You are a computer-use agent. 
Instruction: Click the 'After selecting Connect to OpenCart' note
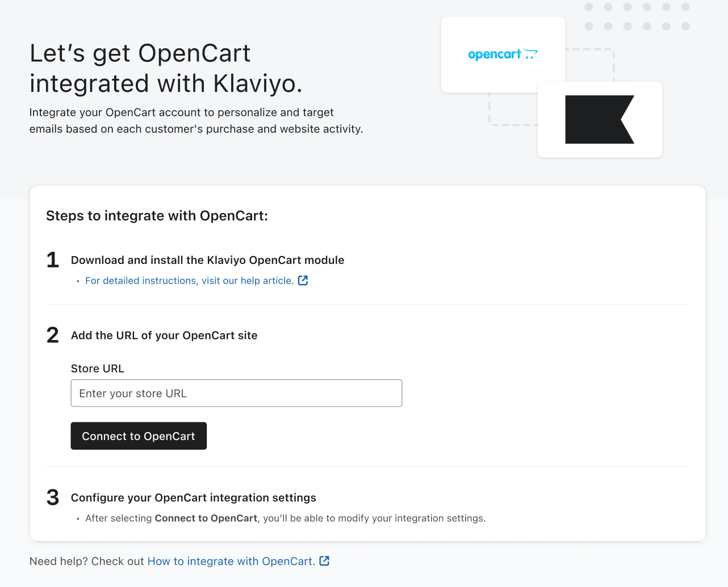pos(285,518)
